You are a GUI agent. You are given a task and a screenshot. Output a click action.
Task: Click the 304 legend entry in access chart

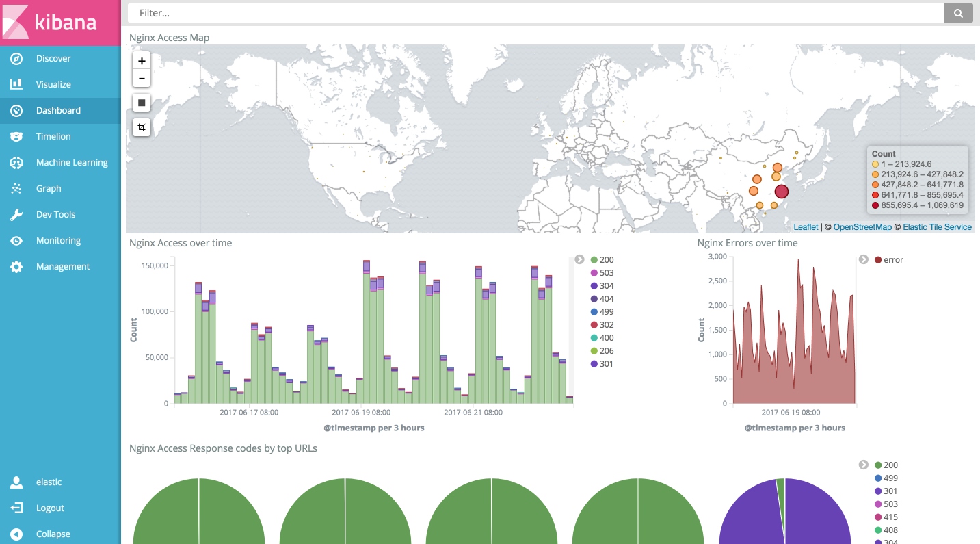pyautogui.click(x=602, y=286)
